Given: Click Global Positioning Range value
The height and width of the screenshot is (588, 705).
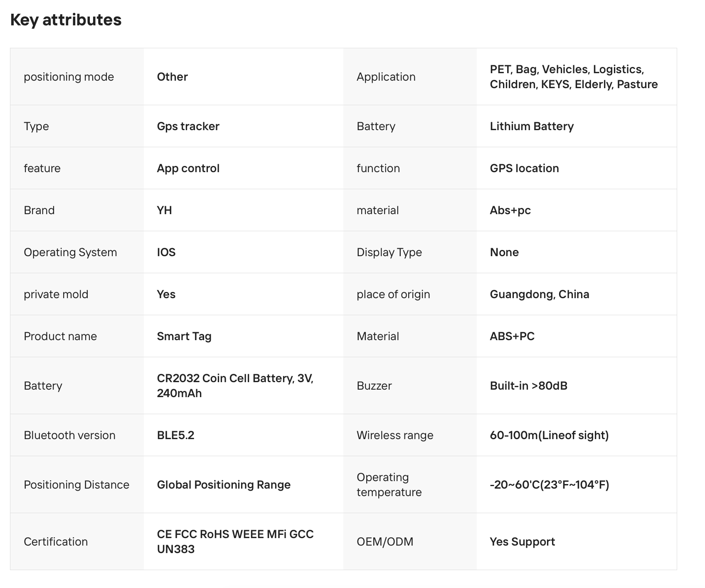Looking at the screenshot, I should pos(224,484).
